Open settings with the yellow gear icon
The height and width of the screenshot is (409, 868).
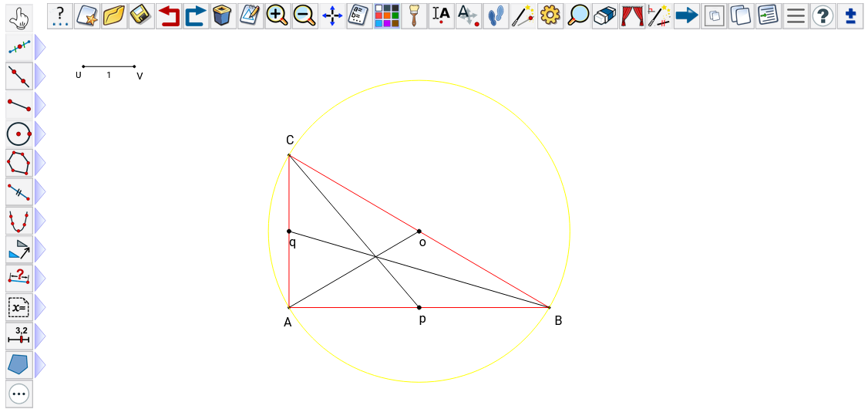(x=550, y=16)
